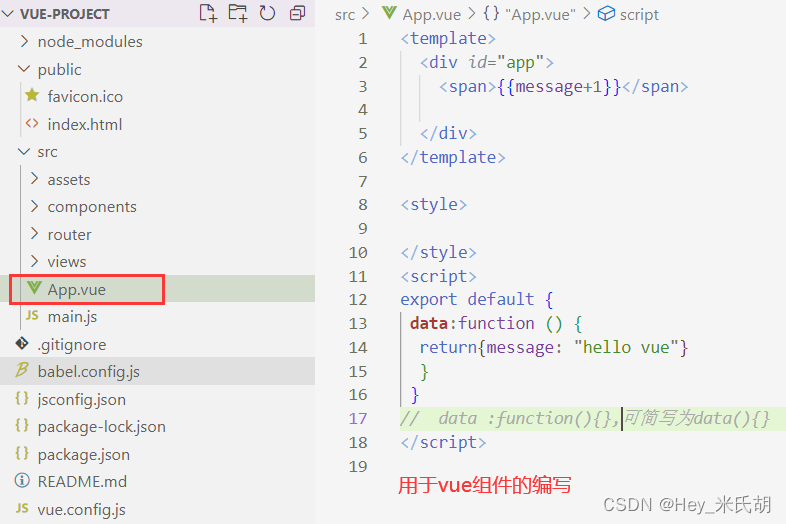The image size is (786, 524).
Task: Click the JS icon beside main.js
Action: tap(32, 315)
